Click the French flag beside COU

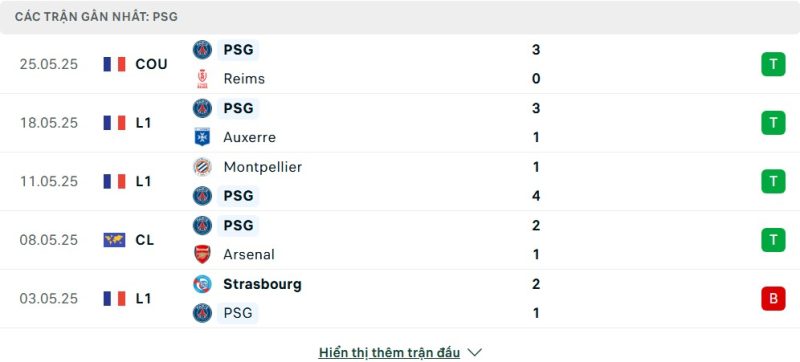click(114, 64)
